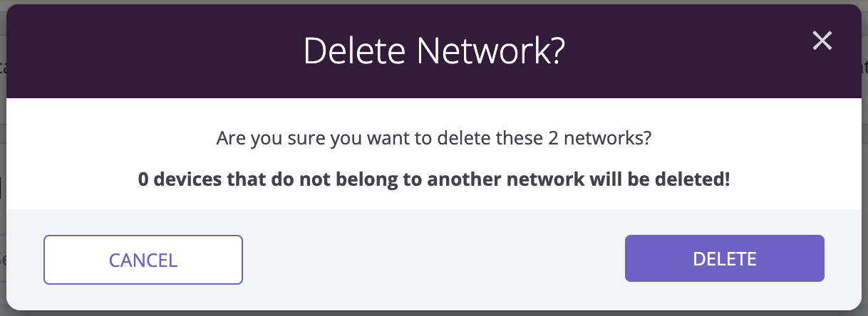Click the word "Delete" in the title
This screenshot has height=316, width=868.
[x=356, y=51]
